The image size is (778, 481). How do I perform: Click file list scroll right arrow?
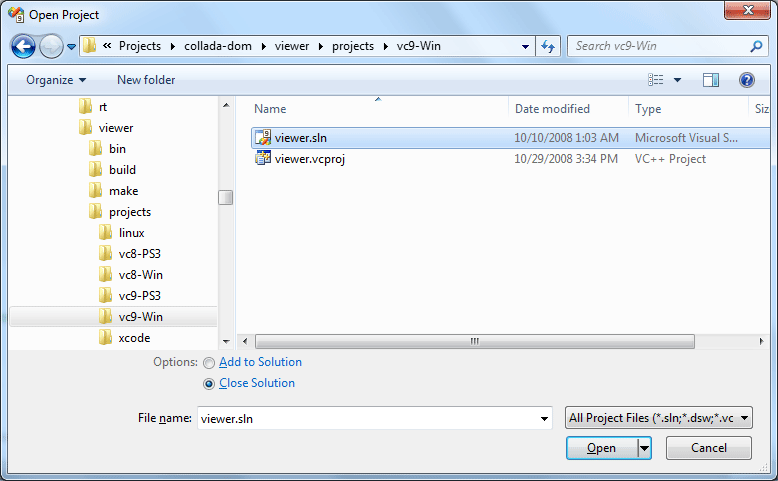[762, 341]
